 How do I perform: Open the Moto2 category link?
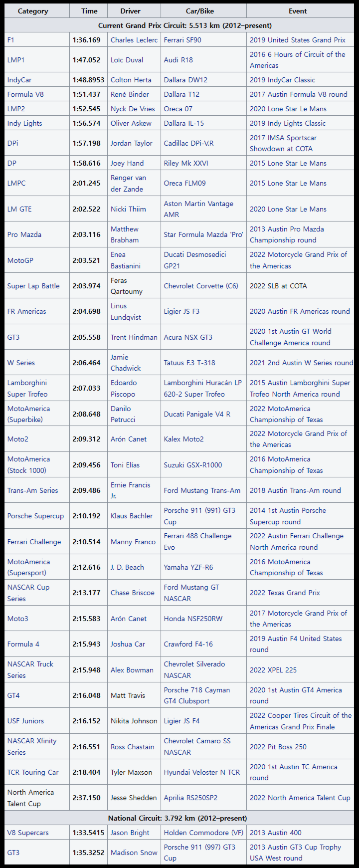tap(18, 439)
